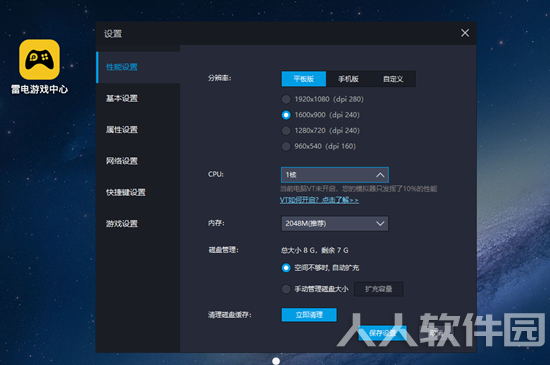550x365 pixels.
Task: Open the CPU 1核 dropdown
Action: (335, 175)
